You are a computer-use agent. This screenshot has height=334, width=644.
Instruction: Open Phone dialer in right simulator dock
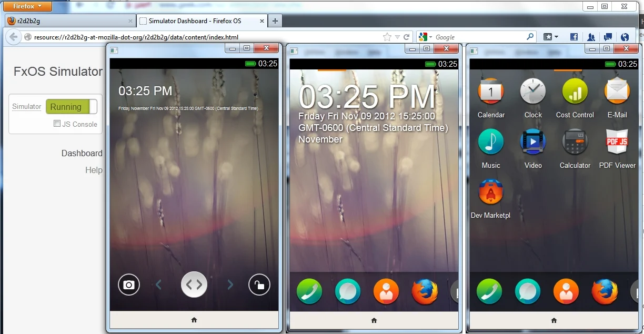pos(489,291)
